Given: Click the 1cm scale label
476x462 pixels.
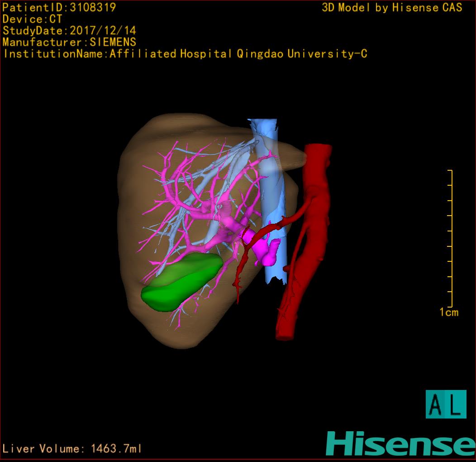Looking at the screenshot, I should pos(448,312).
